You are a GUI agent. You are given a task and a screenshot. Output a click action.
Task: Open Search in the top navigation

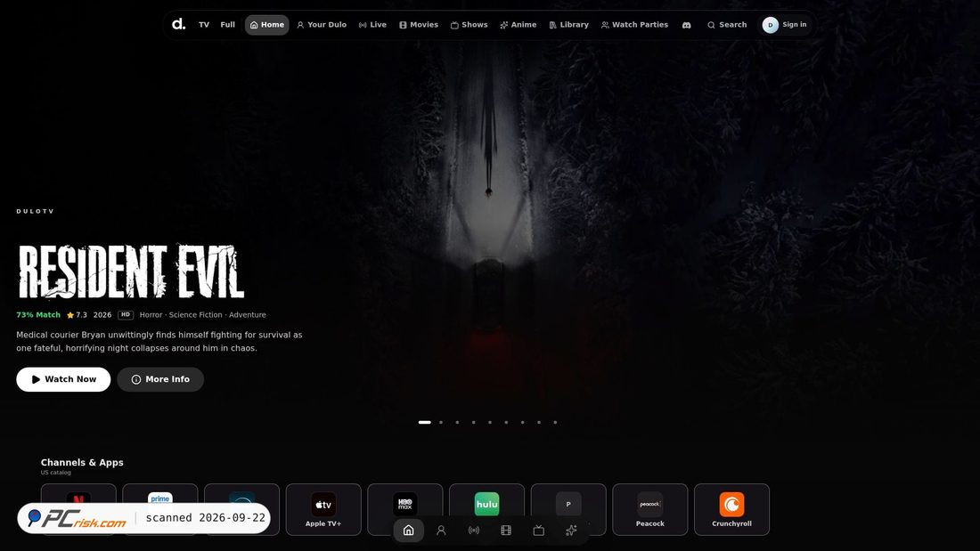click(727, 25)
